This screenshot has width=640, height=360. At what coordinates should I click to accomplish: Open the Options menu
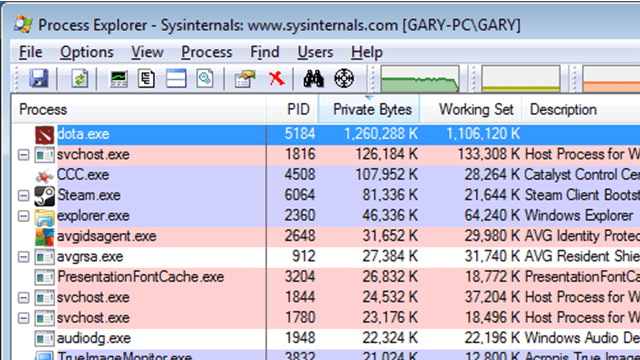pyautogui.click(x=87, y=52)
